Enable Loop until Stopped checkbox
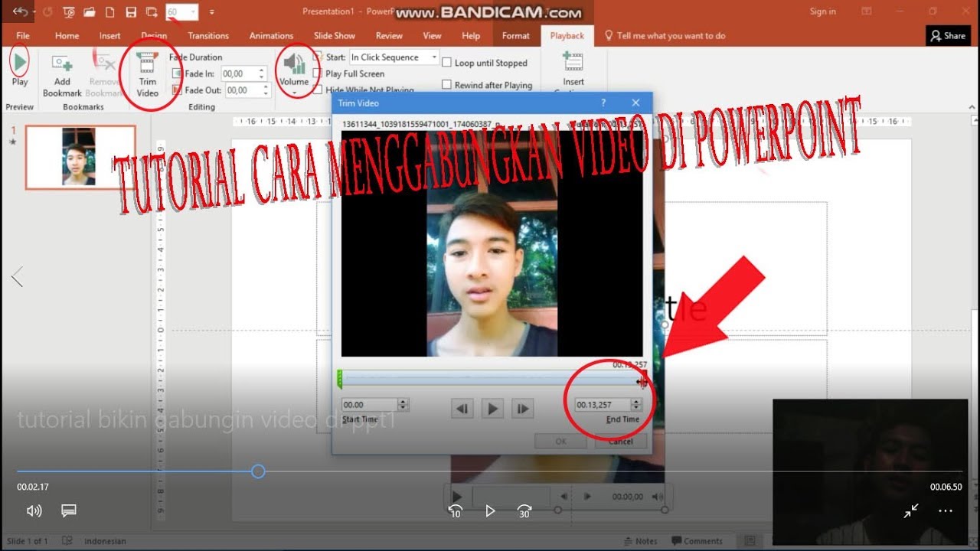The height and width of the screenshot is (551, 980). point(446,63)
